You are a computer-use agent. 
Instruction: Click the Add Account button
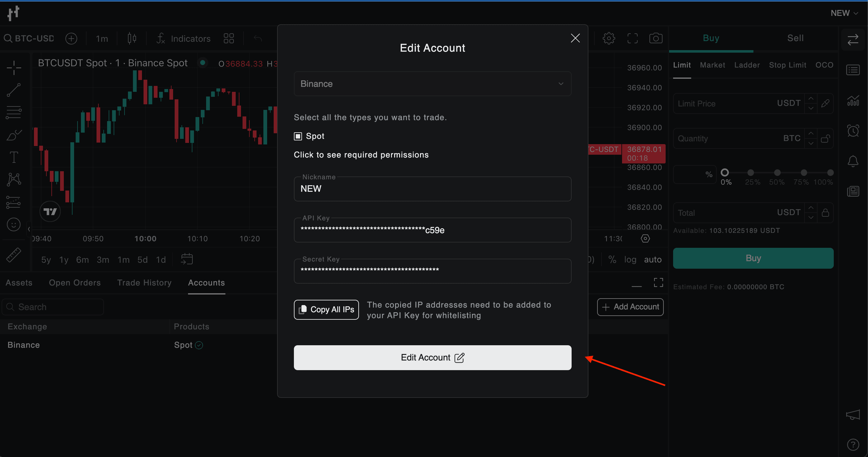click(x=630, y=307)
